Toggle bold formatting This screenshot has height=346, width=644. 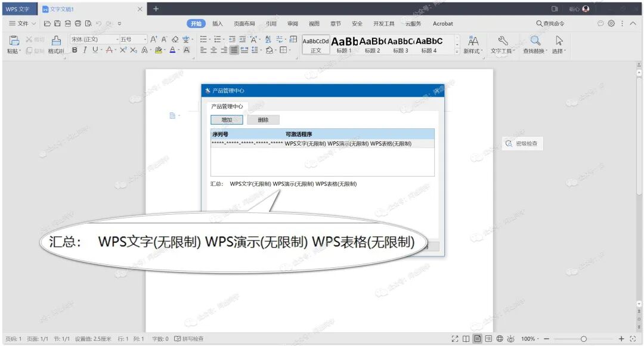click(75, 50)
